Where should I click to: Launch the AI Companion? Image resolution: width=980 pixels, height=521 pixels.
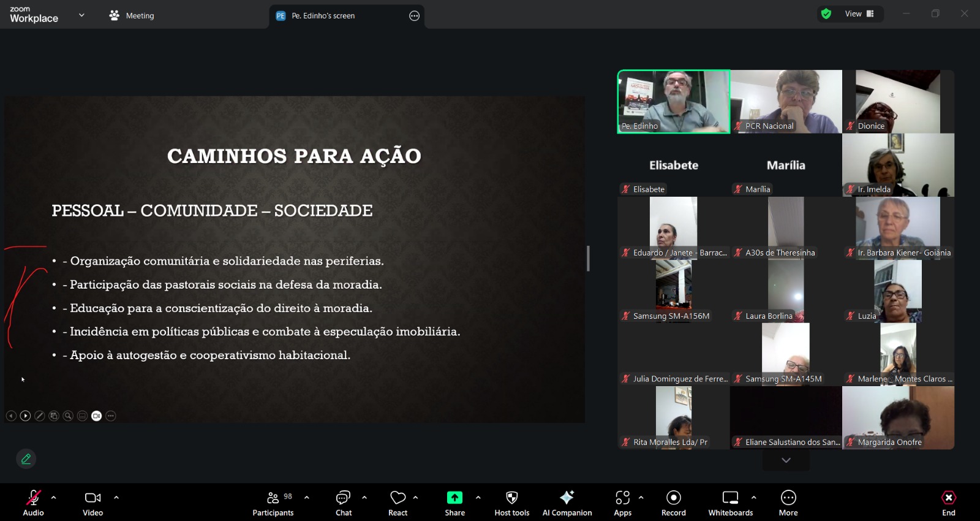(567, 503)
